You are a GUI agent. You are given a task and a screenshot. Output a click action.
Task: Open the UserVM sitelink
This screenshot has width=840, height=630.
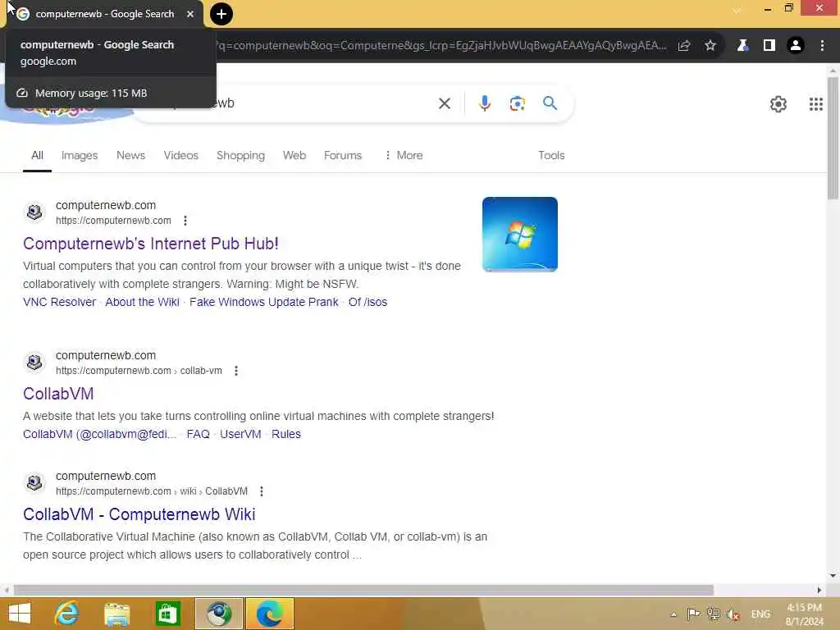[x=240, y=435]
